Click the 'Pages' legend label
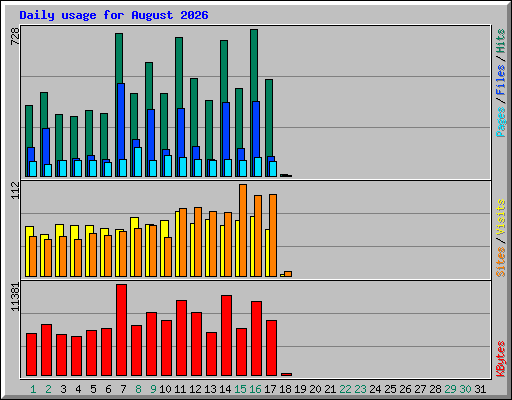Viewport: 512px width, 400px height. point(501,122)
